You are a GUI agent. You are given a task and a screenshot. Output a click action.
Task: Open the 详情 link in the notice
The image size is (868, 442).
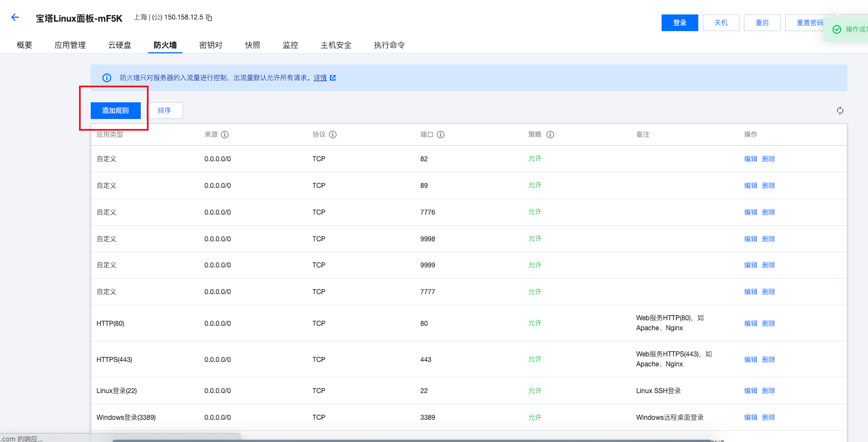[320, 78]
